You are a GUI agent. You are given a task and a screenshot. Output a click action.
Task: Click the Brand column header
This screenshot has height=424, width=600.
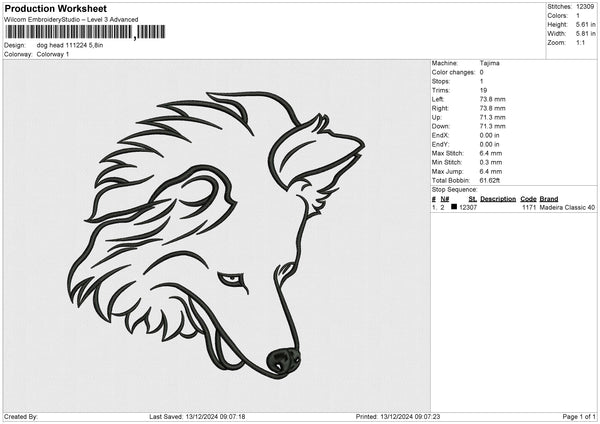coord(549,198)
